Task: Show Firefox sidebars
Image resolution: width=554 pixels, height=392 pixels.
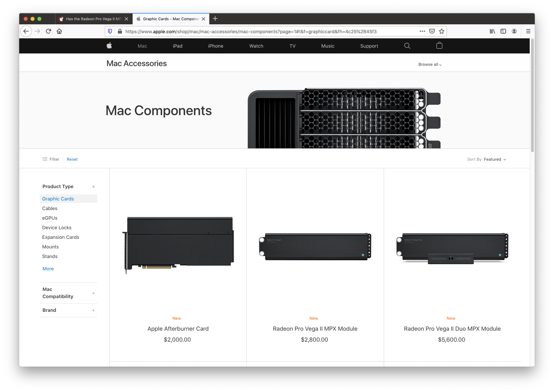Action: (x=503, y=31)
